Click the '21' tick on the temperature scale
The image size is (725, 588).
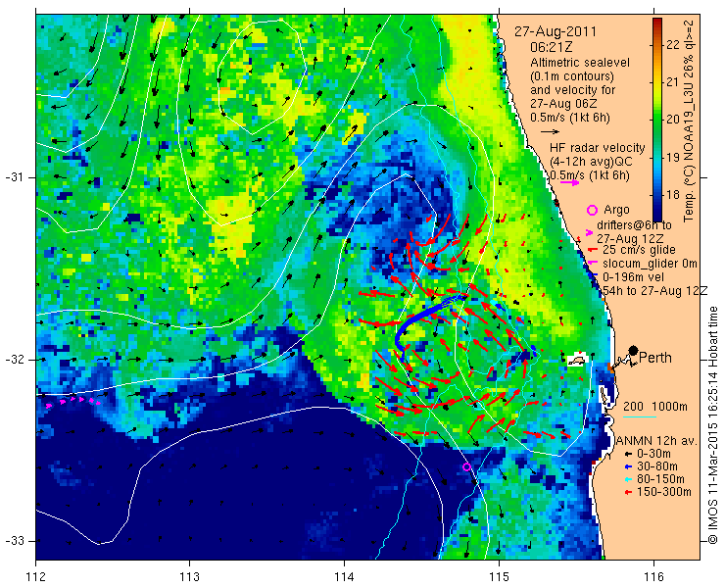click(x=673, y=82)
